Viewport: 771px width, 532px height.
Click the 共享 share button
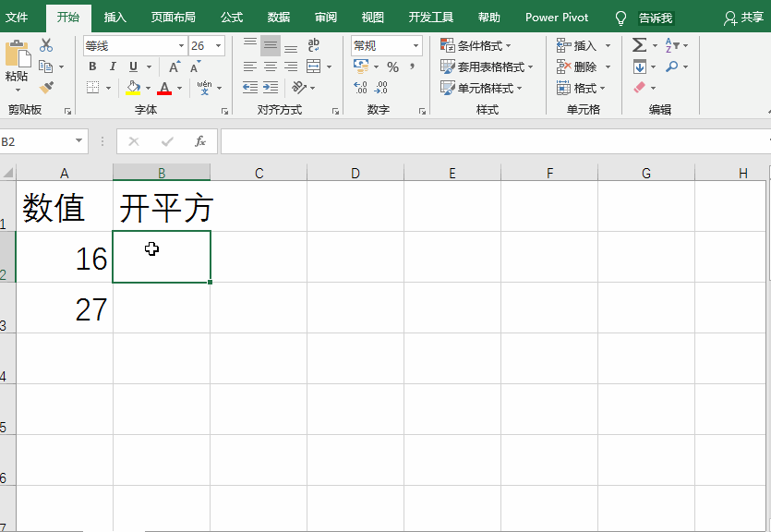point(744,18)
